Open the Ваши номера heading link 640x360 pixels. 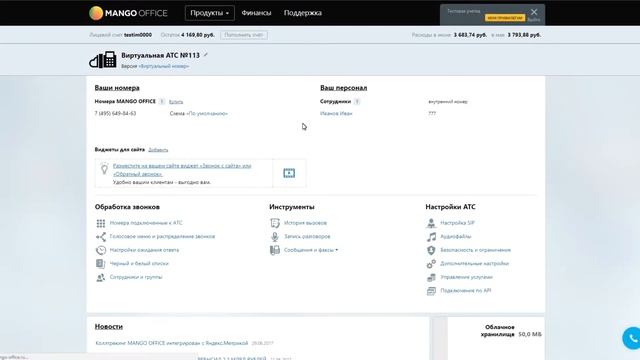click(117, 88)
